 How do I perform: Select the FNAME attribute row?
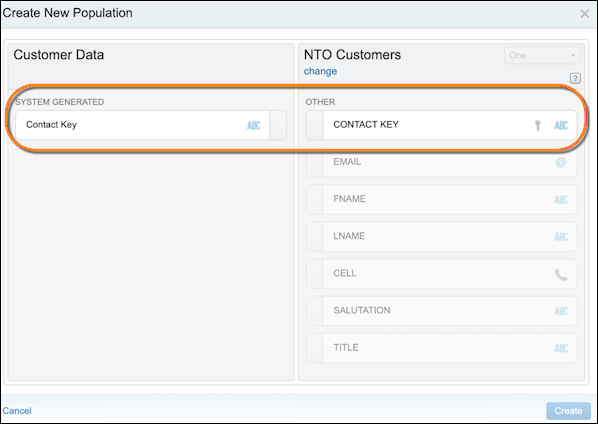coord(441,199)
